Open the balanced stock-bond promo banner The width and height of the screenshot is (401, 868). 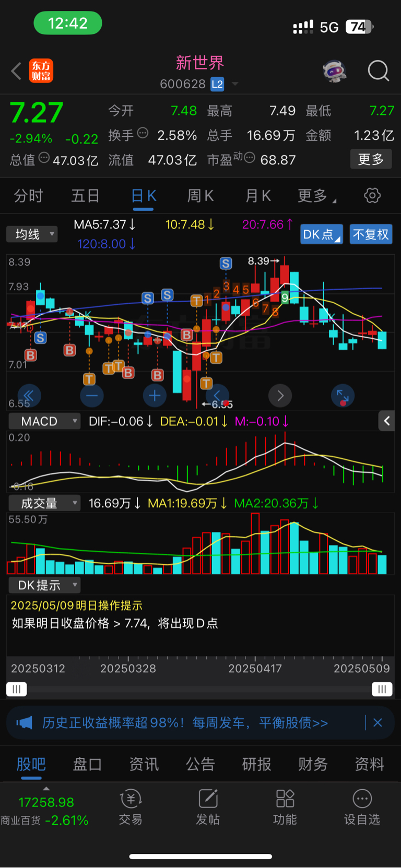(x=200, y=723)
